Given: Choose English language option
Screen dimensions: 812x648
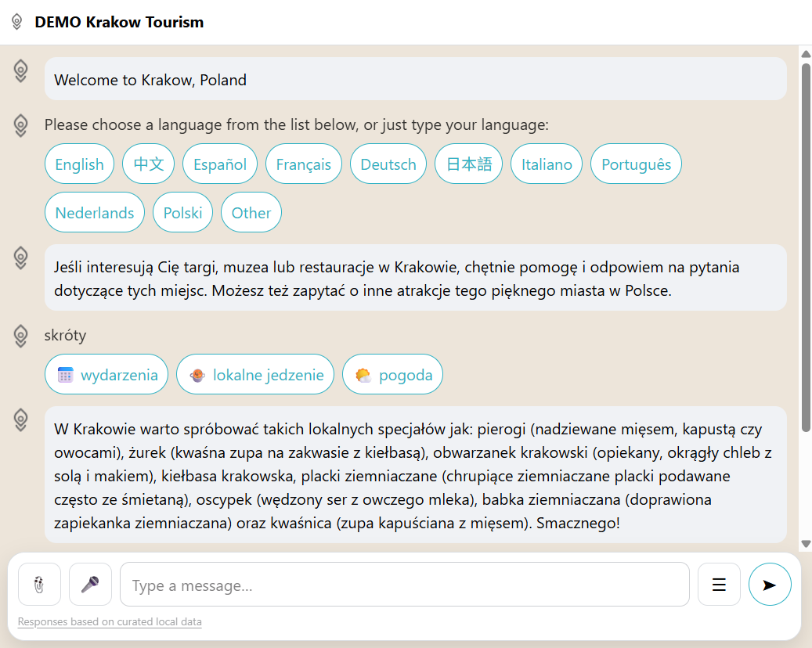Looking at the screenshot, I should point(79,164).
